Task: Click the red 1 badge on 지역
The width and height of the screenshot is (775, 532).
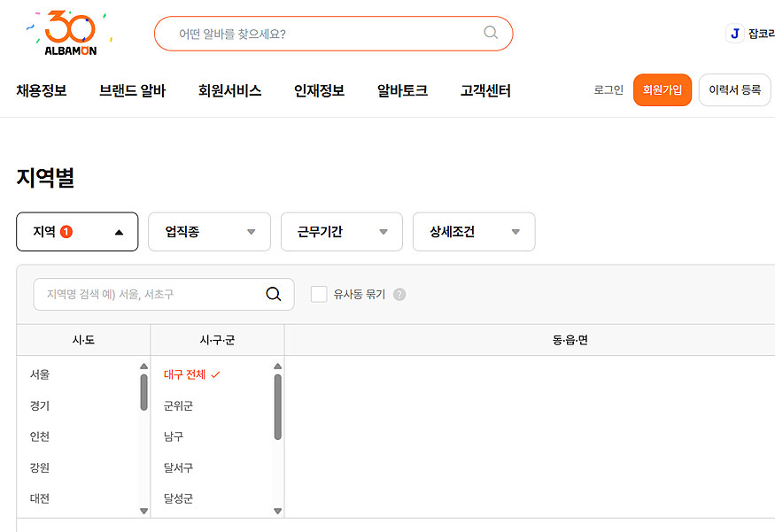Action: tap(66, 232)
